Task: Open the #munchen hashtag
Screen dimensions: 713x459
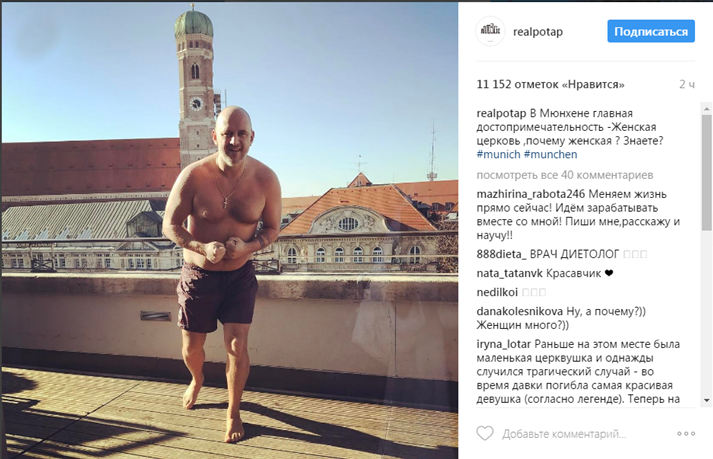Action: (x=550, y=154)
